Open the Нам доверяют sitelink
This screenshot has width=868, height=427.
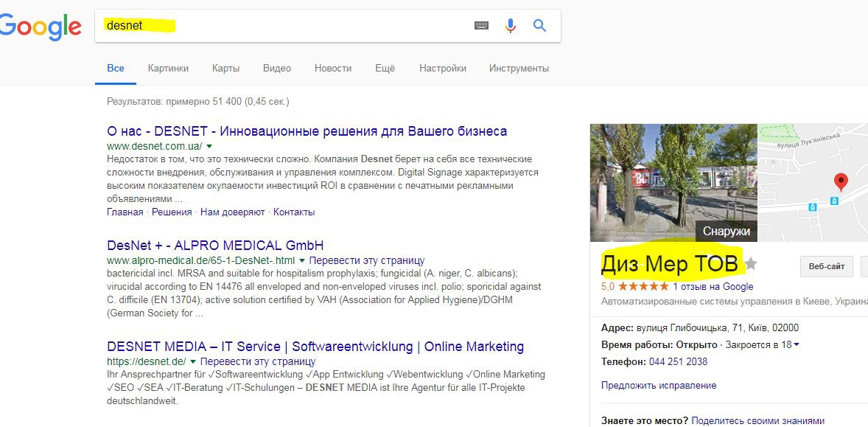point(234,212)
